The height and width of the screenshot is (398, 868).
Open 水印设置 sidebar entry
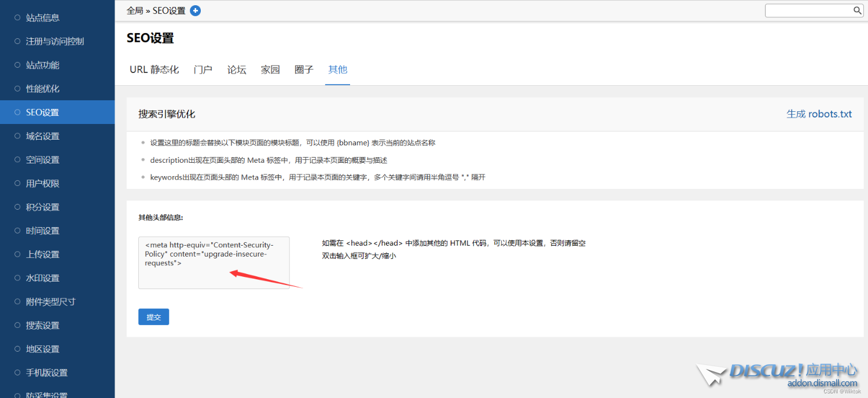pos(43,278)
